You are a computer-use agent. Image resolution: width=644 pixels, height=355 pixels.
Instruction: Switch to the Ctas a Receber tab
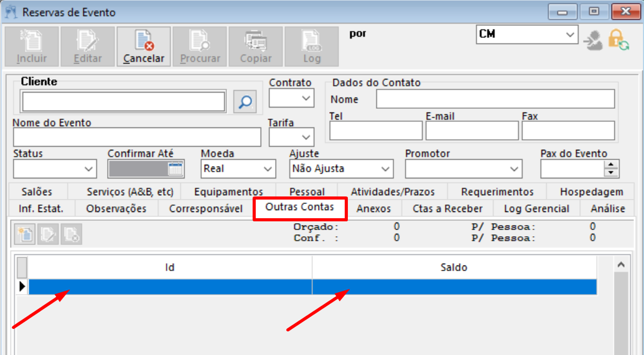447,208
